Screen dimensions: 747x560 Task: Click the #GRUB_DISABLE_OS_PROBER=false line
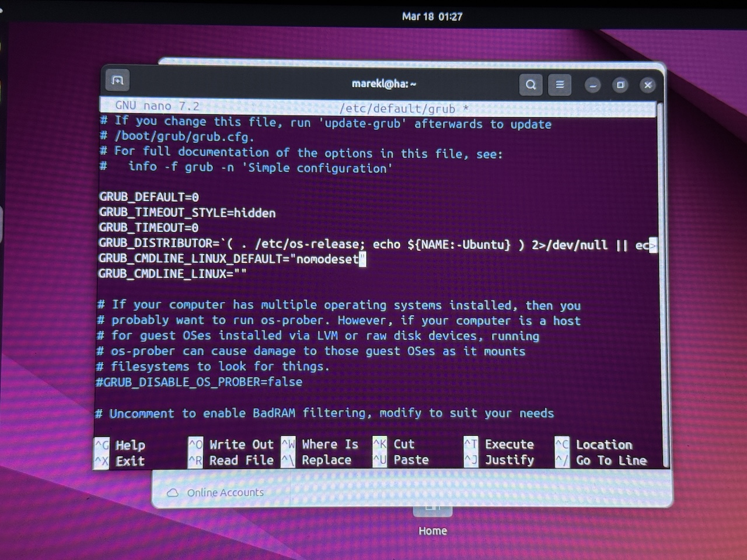click(198, 382)
